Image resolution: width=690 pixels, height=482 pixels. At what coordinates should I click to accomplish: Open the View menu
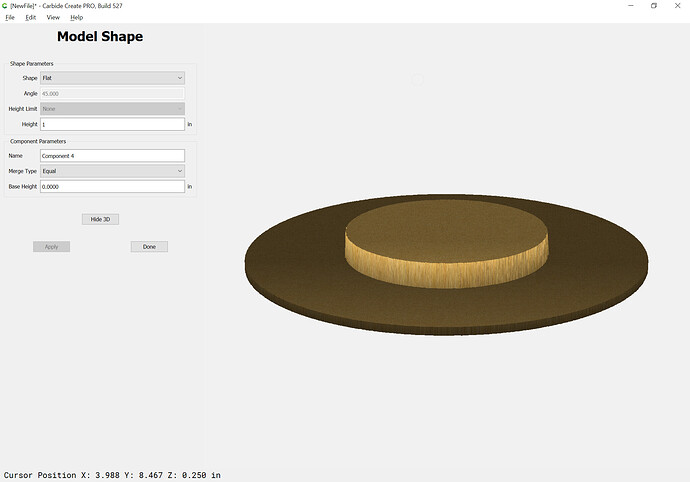[x=53, y=17]
